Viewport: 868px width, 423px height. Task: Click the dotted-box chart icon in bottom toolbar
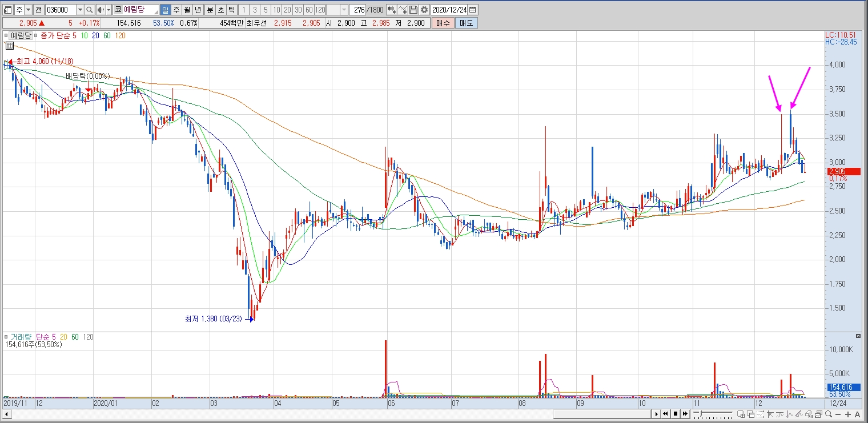(760, 414)
